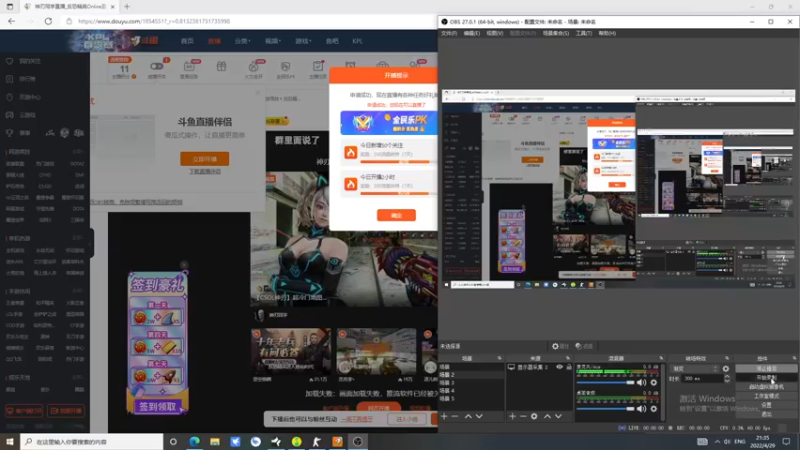Click the Windows taskbar search box
The height and width of the screenshot is (450, 800).
(x=92, y=441)
